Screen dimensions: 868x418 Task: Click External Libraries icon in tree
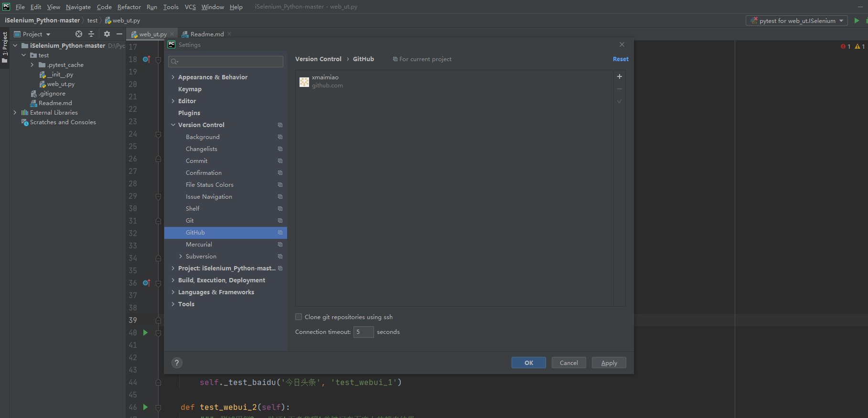tap(25, 113)
